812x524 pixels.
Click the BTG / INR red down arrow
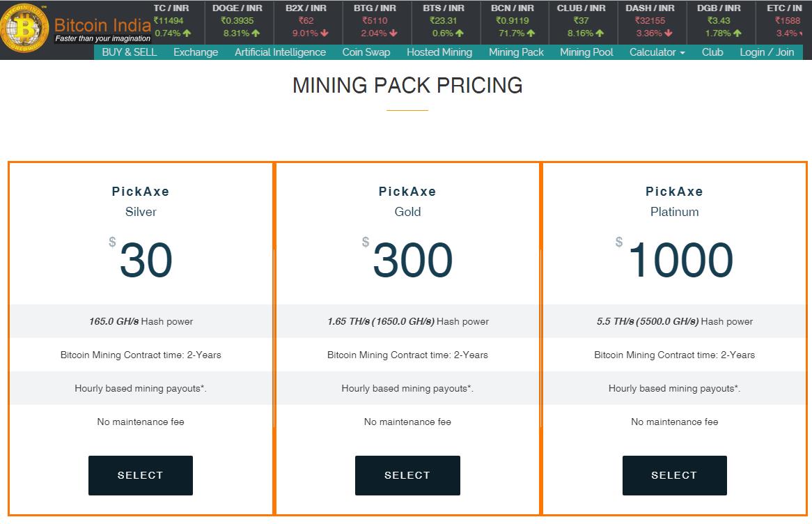tap(393, 33)
